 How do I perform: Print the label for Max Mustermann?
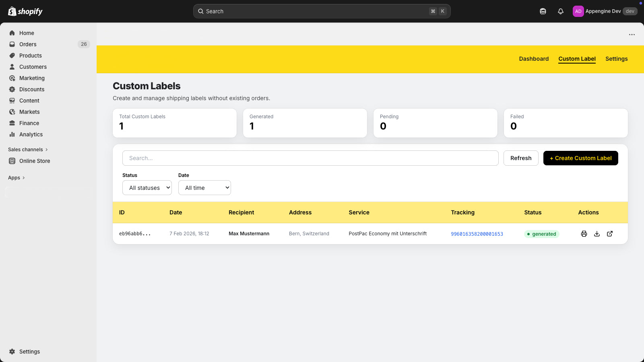point(584,234)
